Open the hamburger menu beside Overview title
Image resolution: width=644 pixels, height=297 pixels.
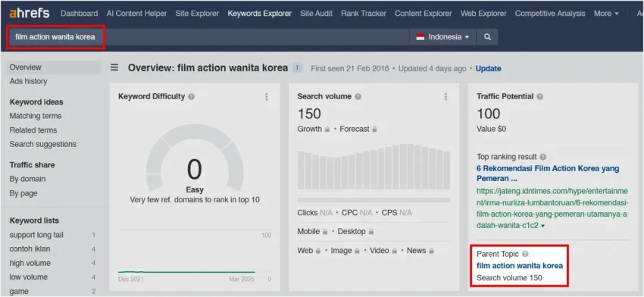click(x=114, y=67)
